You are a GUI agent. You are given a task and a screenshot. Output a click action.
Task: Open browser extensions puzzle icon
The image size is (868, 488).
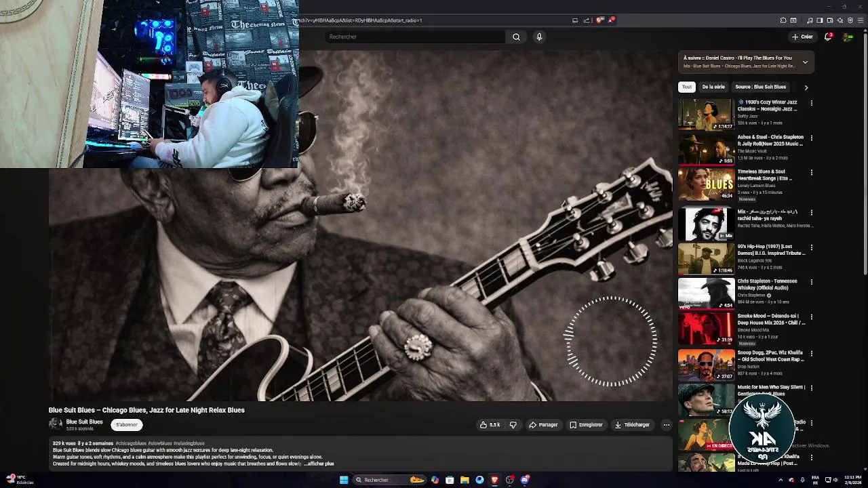pyautogui.click(x=783, y=20)
